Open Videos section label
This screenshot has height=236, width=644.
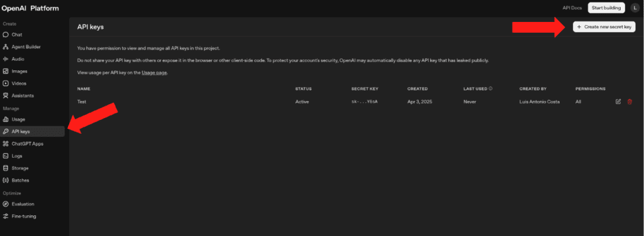(x=19, y=83)
